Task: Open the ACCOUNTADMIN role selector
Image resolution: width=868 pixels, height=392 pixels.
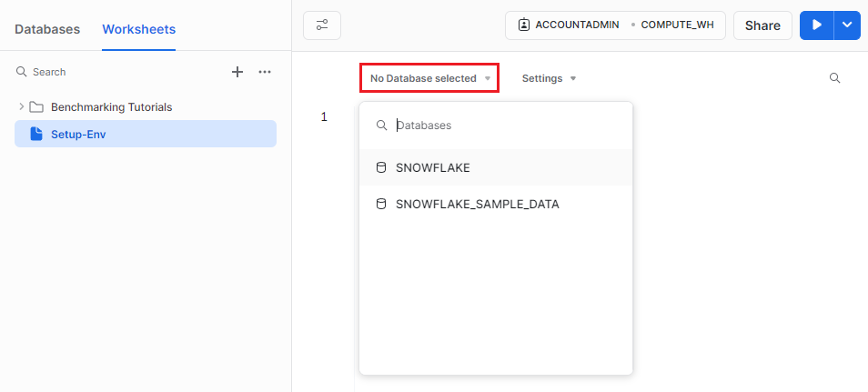Action: tap(577, 25)
